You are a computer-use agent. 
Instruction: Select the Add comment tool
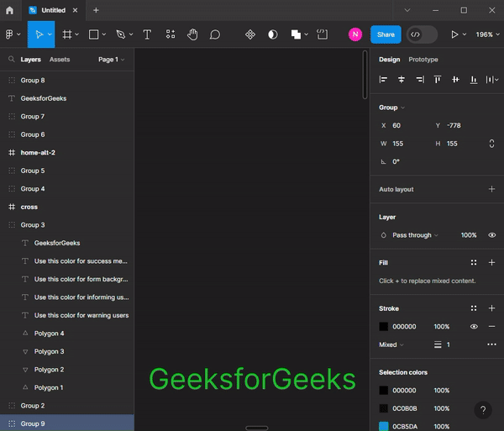point(215,34)
